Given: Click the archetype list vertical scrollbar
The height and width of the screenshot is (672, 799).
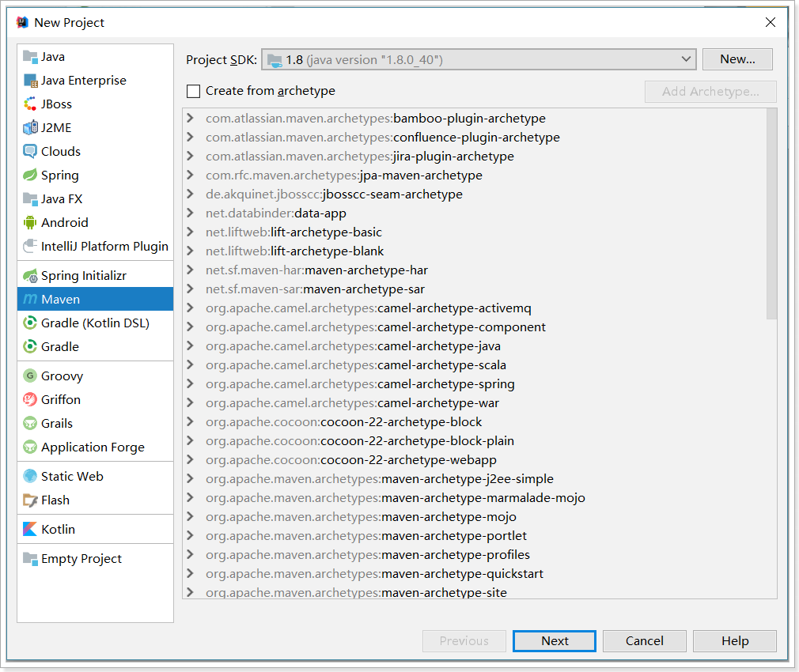Looking at the screenshot, I should coord(771,213).
